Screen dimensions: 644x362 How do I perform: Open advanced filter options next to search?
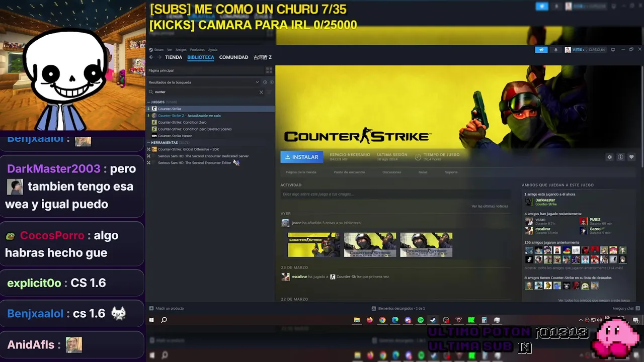click(269, 92)
